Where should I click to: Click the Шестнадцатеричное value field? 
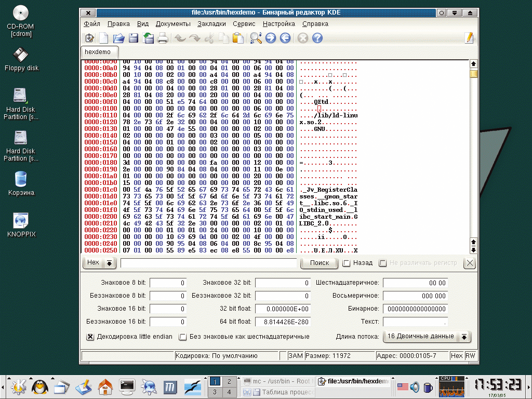(415, 283)
